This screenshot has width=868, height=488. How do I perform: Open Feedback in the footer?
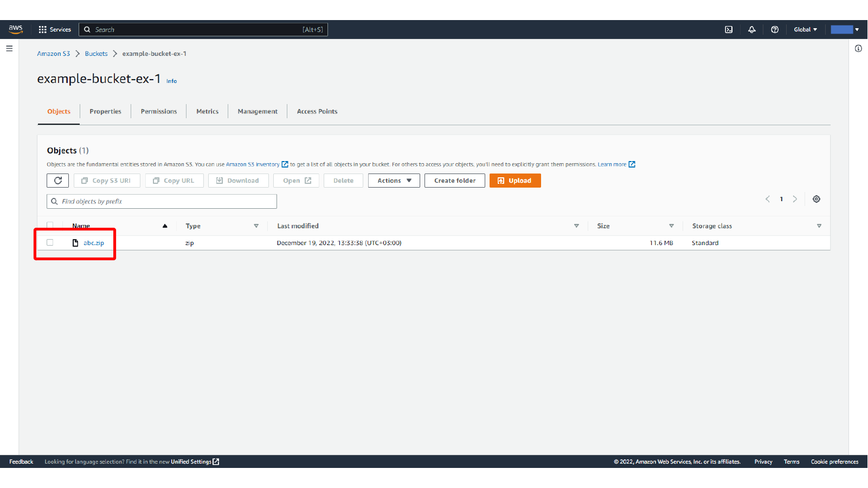[21, 462]
